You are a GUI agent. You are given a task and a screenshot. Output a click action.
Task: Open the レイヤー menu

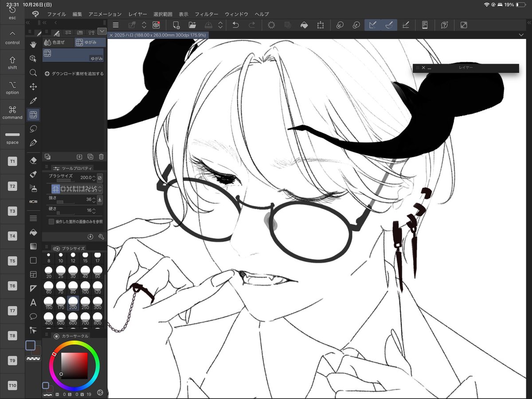coord(137,14)
